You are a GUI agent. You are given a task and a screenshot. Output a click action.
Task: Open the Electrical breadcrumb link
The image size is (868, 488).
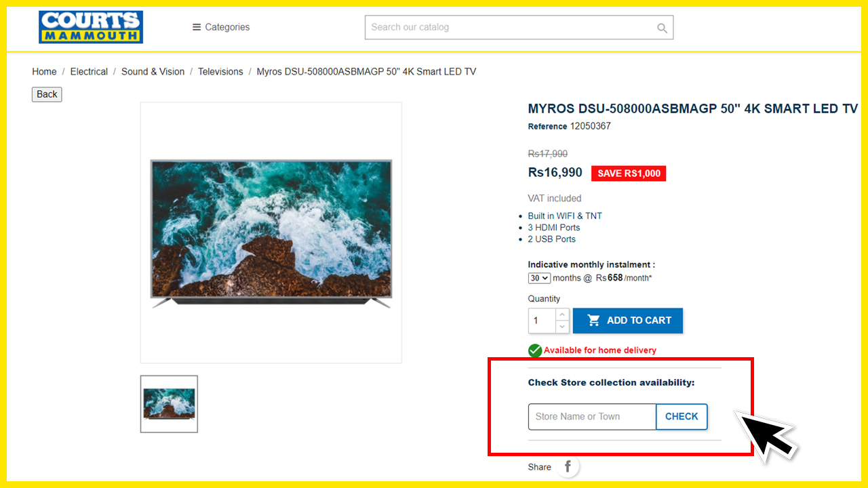[89, 71]
